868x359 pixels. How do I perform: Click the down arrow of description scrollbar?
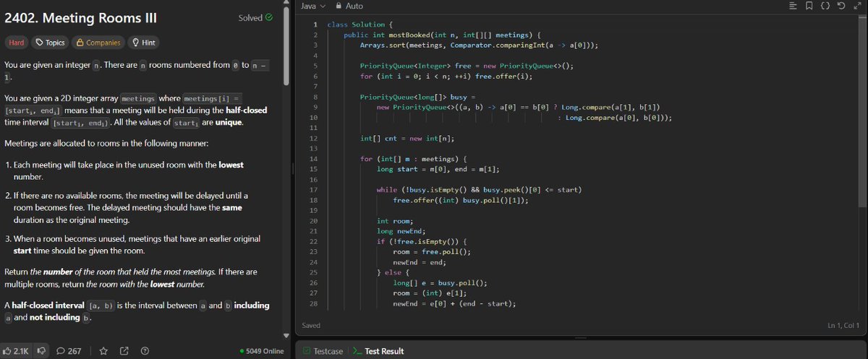(x=286, y=335)
